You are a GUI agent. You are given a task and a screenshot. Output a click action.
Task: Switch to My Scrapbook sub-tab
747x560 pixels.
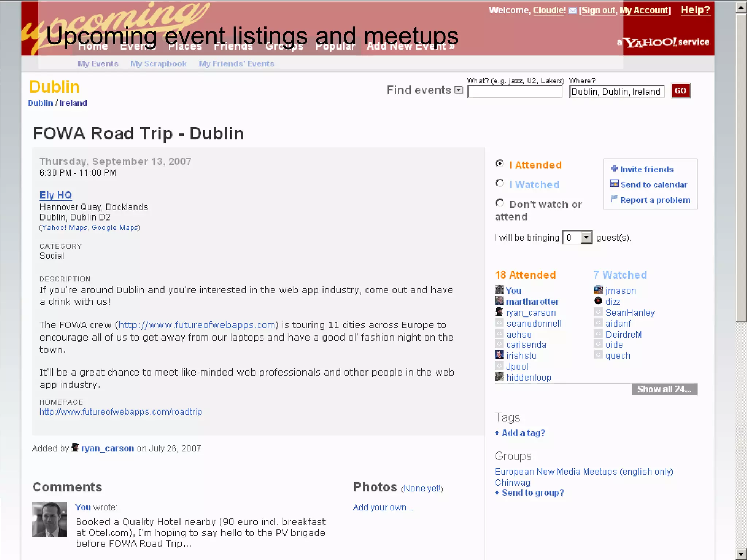pos(159,64)
